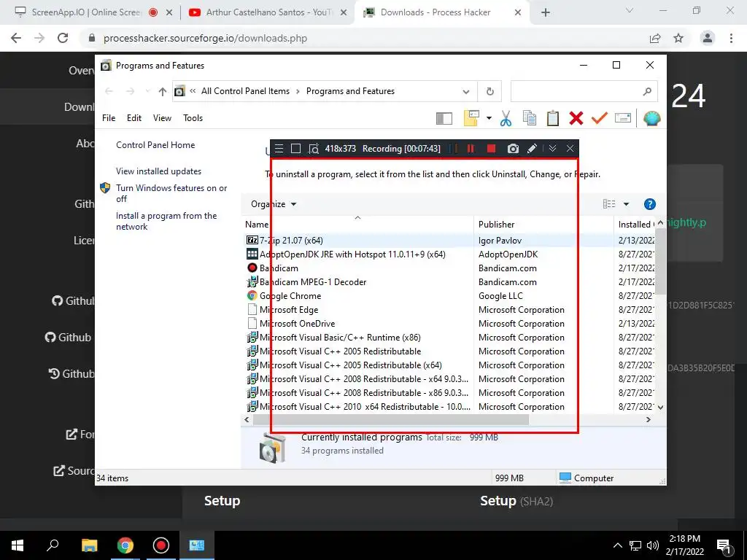Click Bandicam find window magnifier icon

(x=314, y=149)
